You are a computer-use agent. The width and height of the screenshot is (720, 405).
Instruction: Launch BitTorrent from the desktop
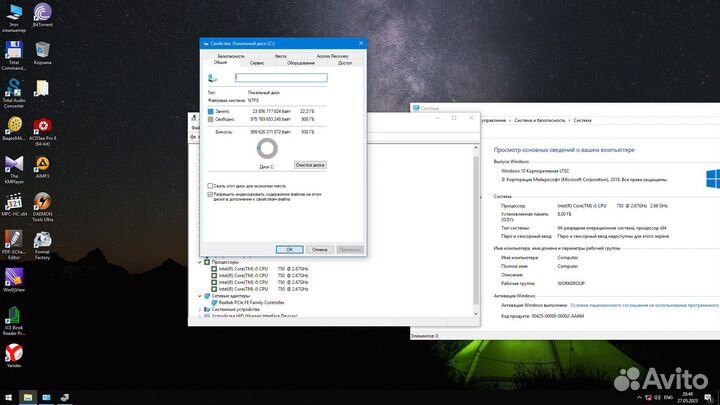pyautogui.click(x=42, y=15)
